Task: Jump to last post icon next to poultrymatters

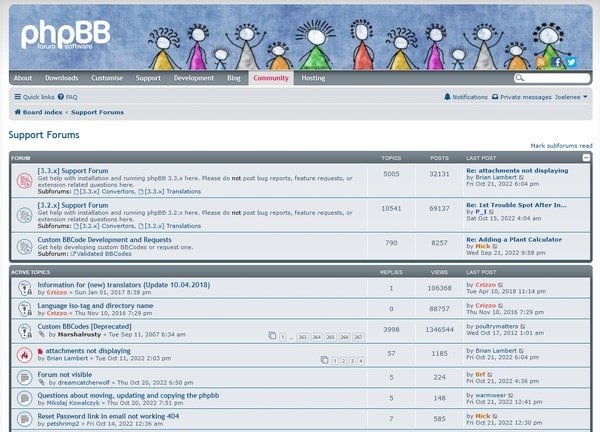Action: point(523,326)
